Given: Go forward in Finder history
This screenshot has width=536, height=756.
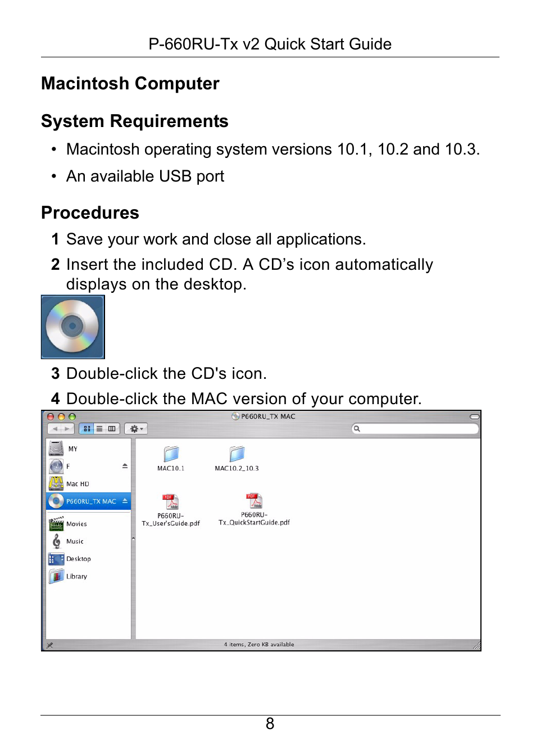Looking at the screenshot, I should 68,429.
